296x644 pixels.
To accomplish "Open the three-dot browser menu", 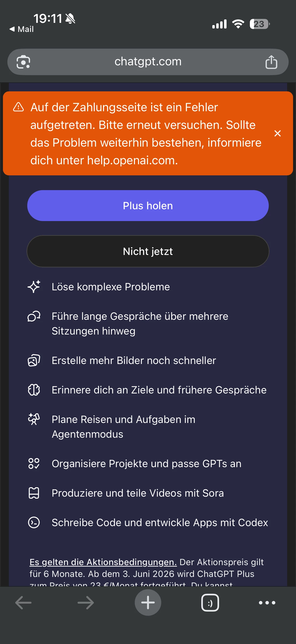I will (x=267, y=602).
